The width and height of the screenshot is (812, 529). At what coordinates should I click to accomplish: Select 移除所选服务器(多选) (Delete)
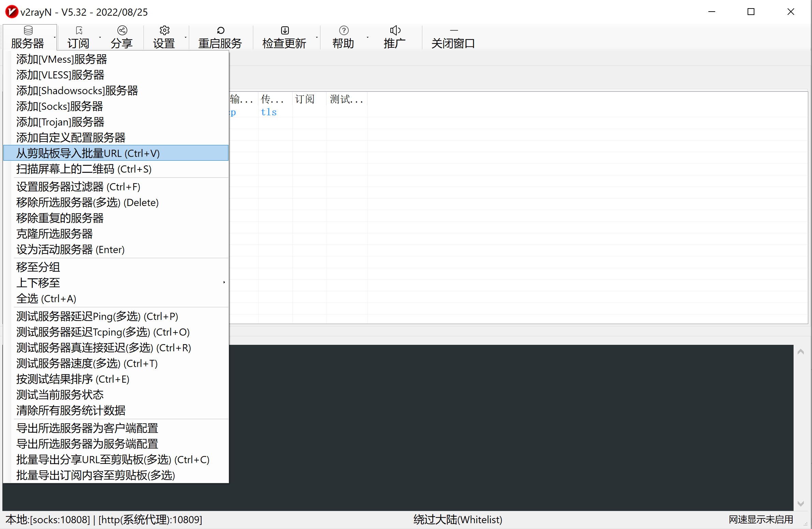[x=116, y=203]
